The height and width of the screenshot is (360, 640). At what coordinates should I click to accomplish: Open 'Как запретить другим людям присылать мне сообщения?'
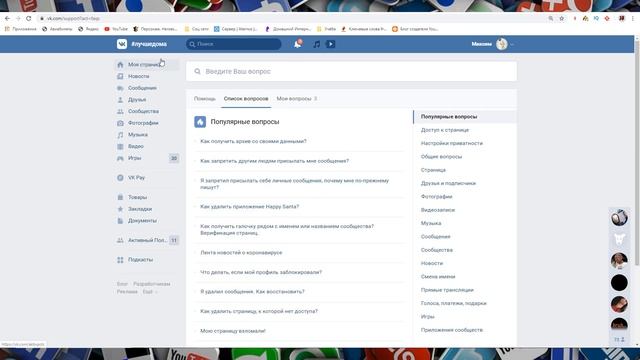pos(274,161)
